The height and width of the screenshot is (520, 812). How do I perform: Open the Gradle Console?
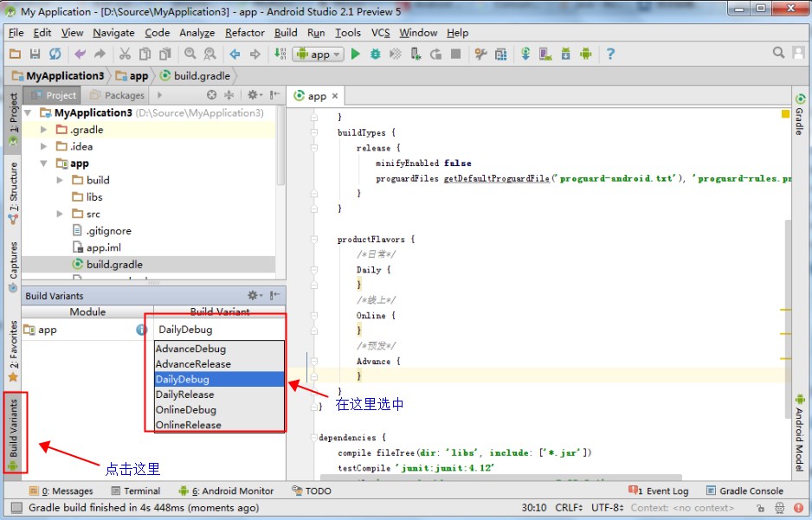(744, 491)
